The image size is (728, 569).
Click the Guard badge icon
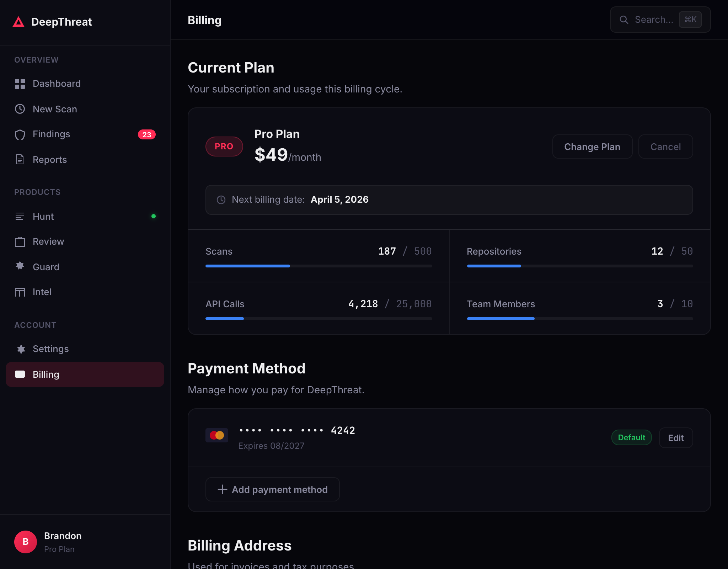coord(20,266)
